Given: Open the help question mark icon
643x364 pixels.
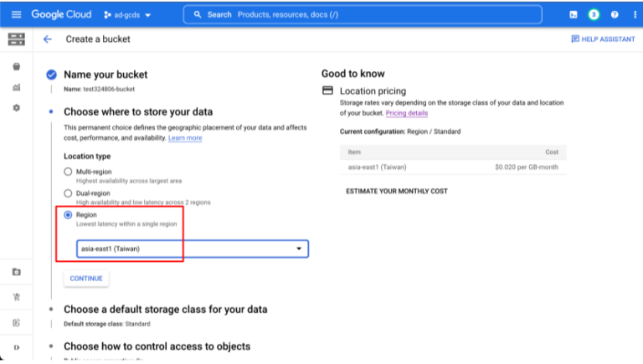Looking at the screenshot, I should click(x=615, y=15).
